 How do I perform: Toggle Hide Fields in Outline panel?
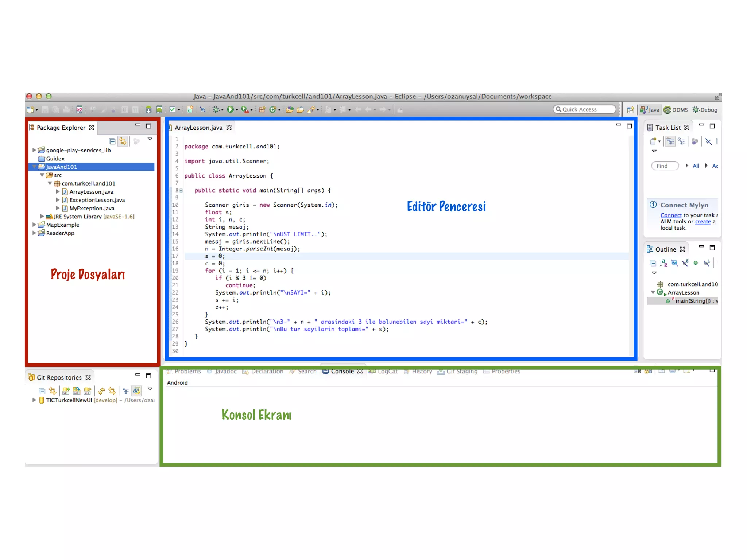(674, 263)
